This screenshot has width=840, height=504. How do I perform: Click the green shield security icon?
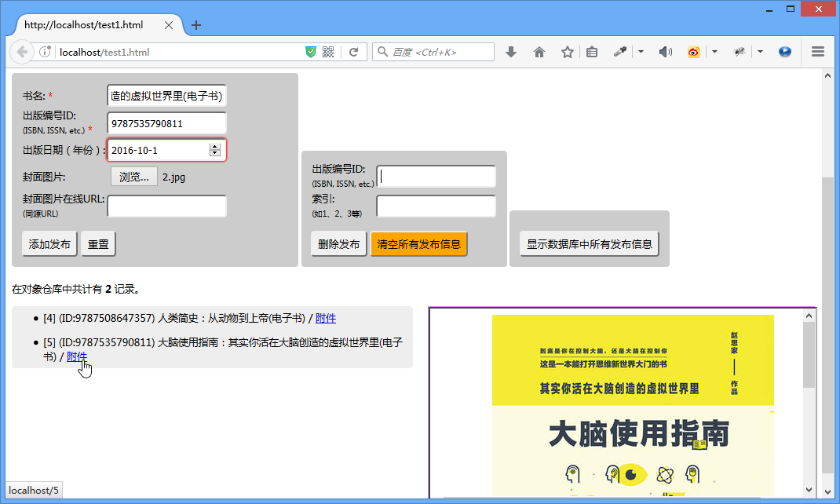[311, 52]
